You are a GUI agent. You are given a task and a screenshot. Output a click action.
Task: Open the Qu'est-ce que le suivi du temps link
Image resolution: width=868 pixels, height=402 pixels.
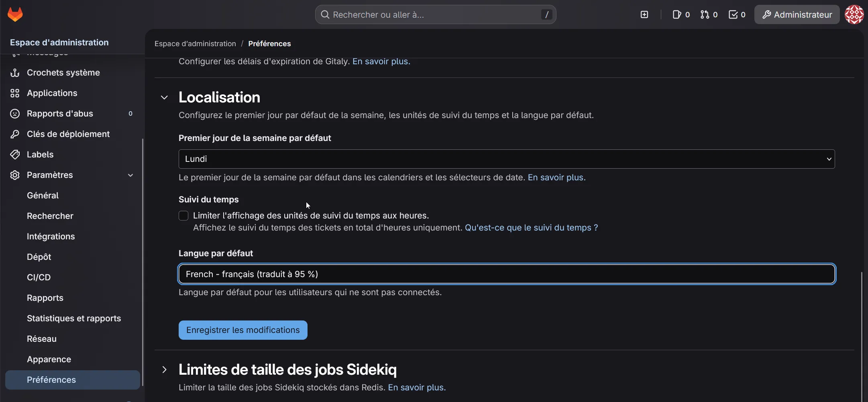[x=531, y=227]
